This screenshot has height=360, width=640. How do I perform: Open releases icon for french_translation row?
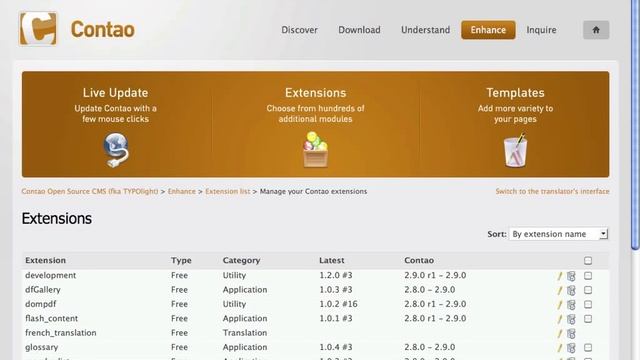(x=571, y=333)
